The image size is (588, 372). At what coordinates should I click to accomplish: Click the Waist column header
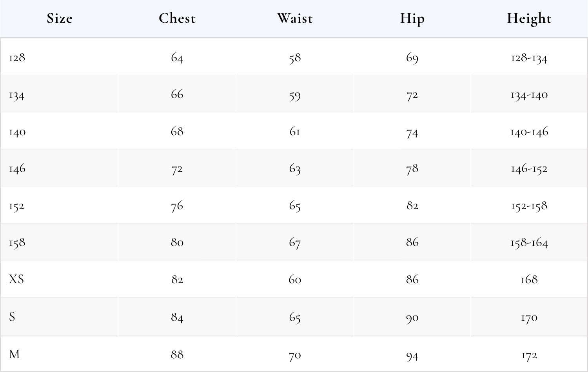295,18
